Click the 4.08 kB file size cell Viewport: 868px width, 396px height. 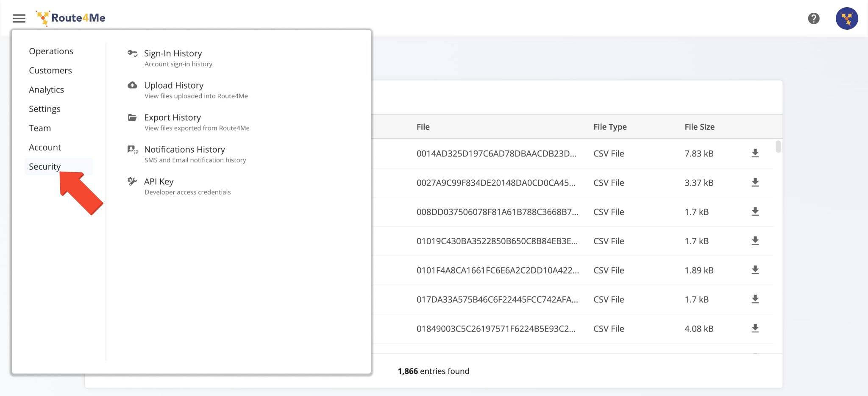tap(699, 329)
